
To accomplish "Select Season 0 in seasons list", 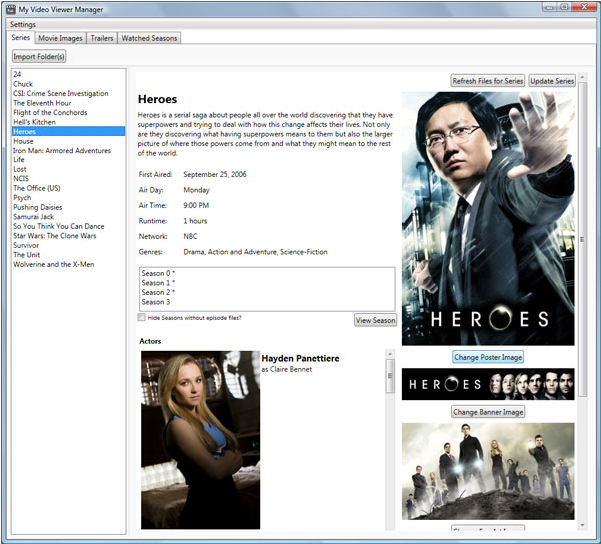I will [x=267, y=273].
